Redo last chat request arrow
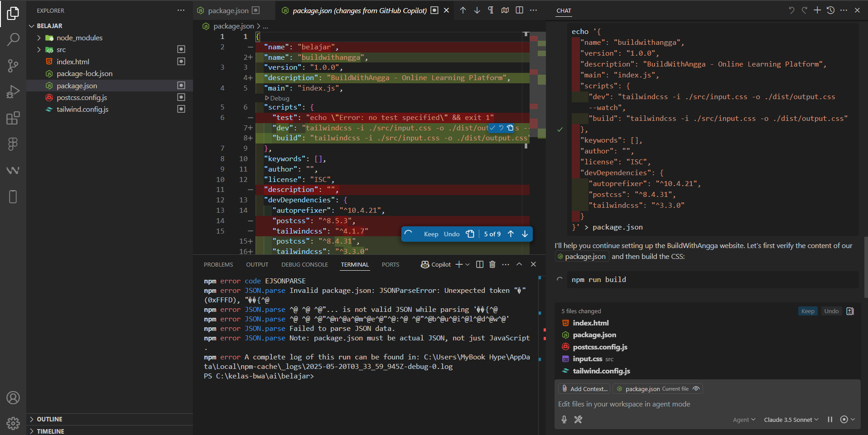This screenshot has width=868, height=435. [804, 10]
